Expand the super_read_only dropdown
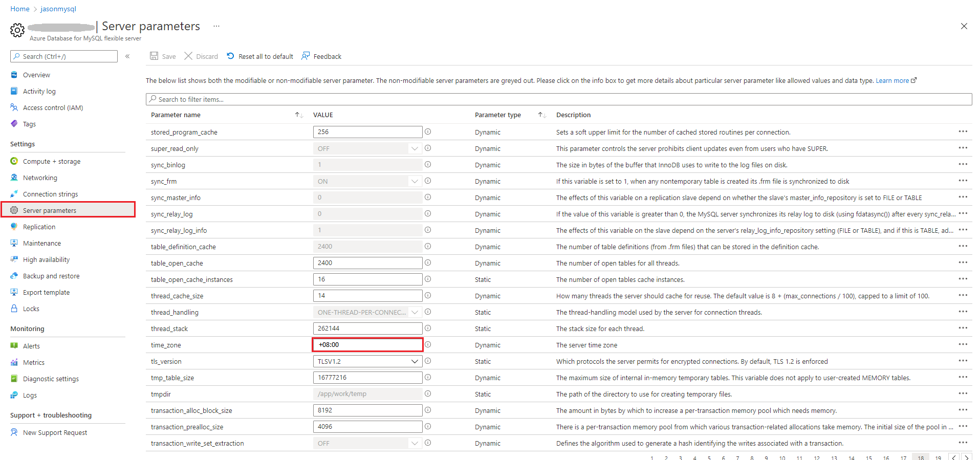The width and height of the screenshot is (980, 460). 414,148
